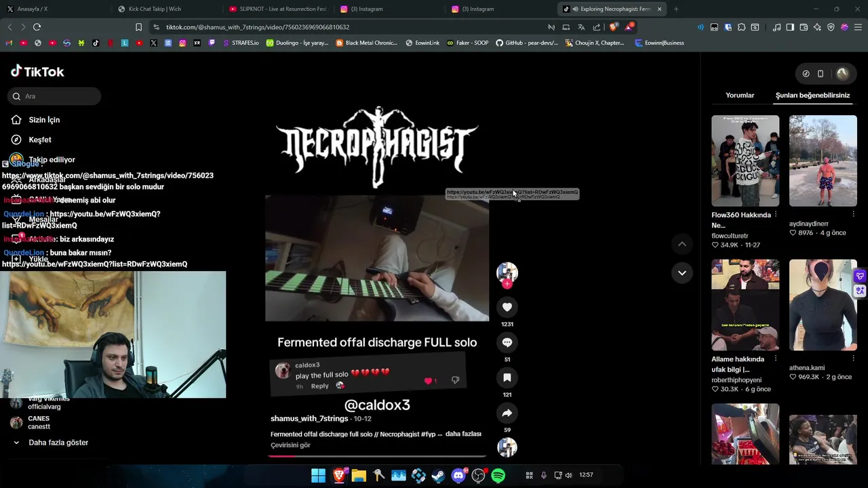Open the Brave Shields lion icon in address bar
The image size is (868, 488).
pyautogui.click(x=614, y=27)
